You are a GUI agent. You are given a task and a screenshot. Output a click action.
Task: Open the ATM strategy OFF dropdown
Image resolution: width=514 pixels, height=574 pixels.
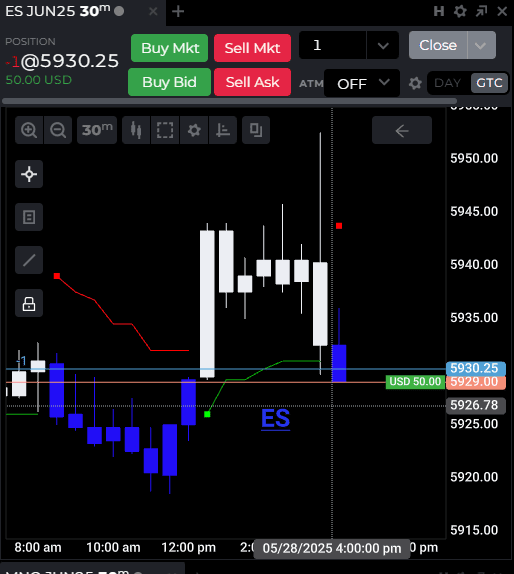(x=362, y=83)
